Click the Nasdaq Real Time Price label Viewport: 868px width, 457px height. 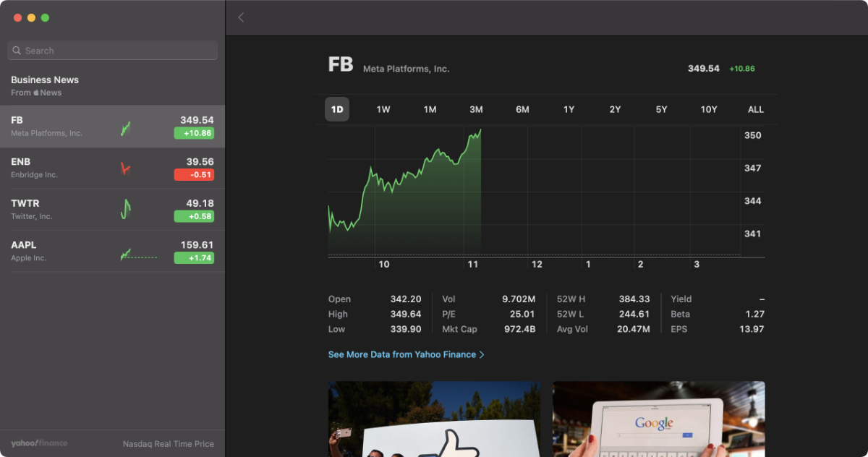point(169,444)
